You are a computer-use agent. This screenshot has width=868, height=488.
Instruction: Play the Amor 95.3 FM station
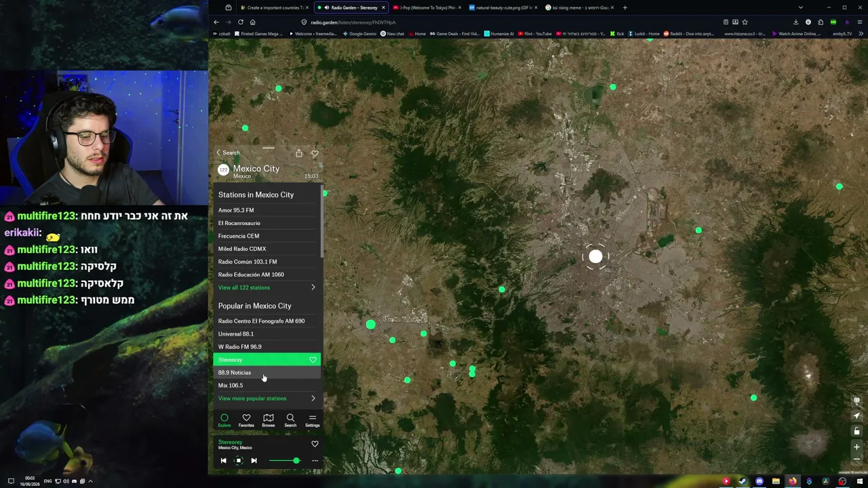pos(267,210)
